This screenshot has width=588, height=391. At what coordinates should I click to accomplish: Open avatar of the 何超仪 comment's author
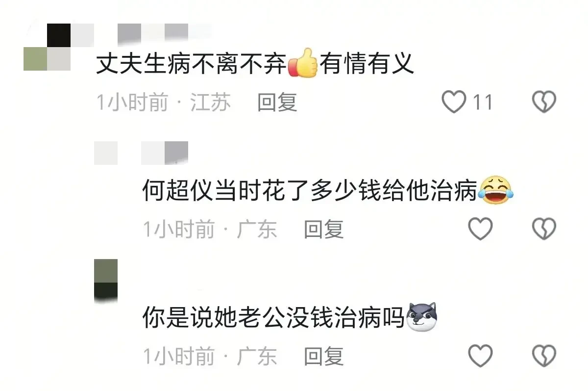pos(106,153)
